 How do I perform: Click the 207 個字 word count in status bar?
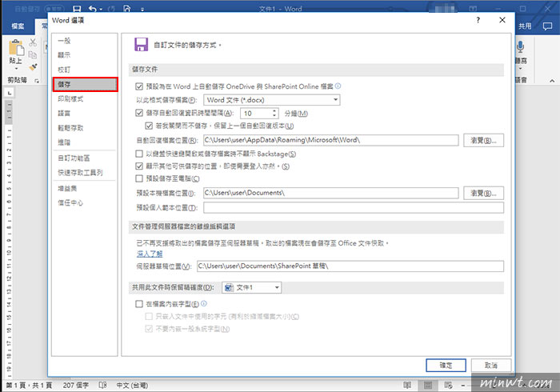pos(76,386)
